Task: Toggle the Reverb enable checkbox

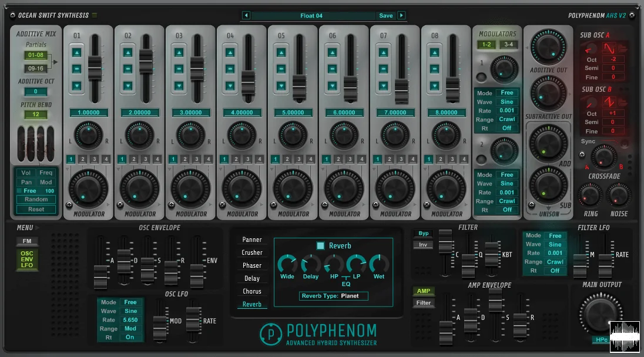Action: 320,246
